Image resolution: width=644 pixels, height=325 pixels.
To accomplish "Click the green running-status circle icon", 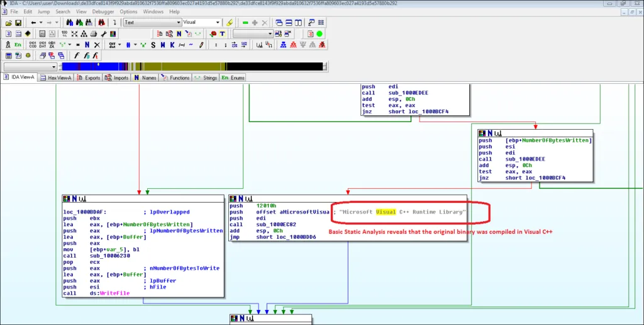I will coord(320,34).
